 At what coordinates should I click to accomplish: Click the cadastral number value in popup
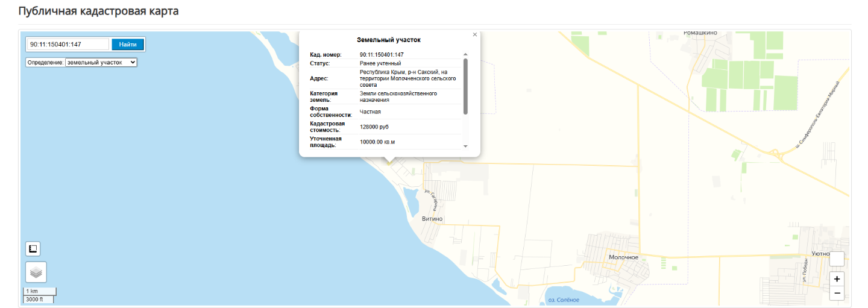click(382, 55)
